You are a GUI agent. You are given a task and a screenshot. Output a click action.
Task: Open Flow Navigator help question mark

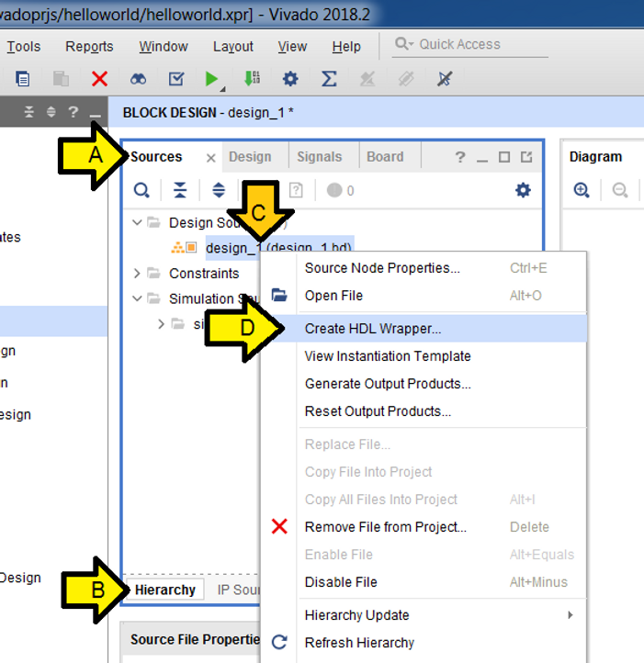pyautogui.click(x=73, y=112)
